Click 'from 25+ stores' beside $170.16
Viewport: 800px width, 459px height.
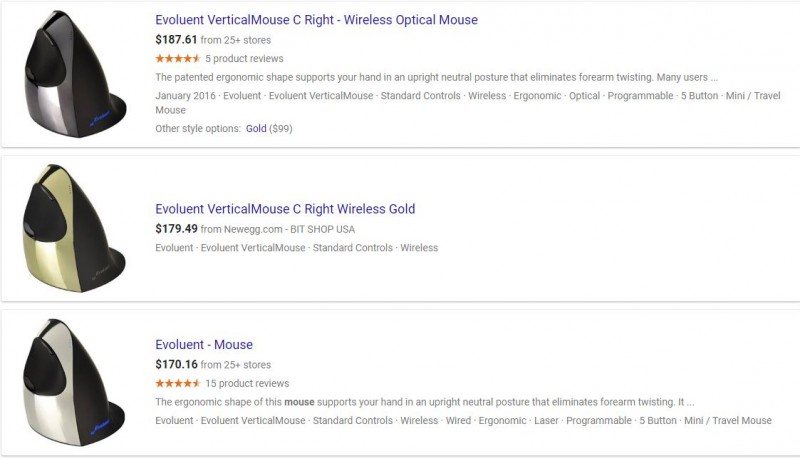tap(236, 365)
